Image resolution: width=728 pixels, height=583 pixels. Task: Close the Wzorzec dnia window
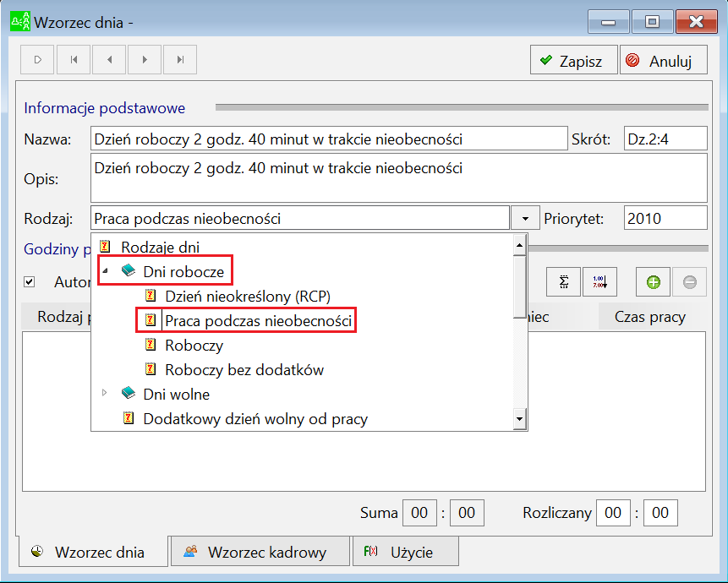point(697,22)
